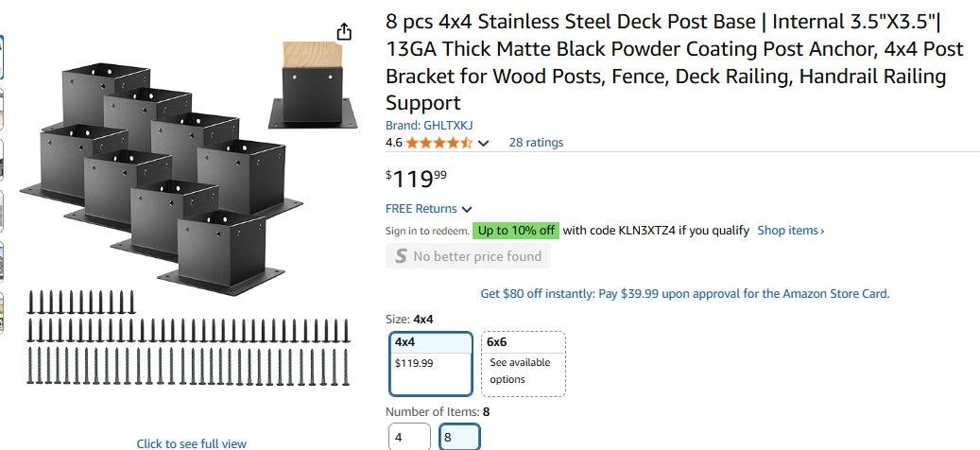Choose 8 as number of items
The image size is (980, 450).
tap(459, 438)
